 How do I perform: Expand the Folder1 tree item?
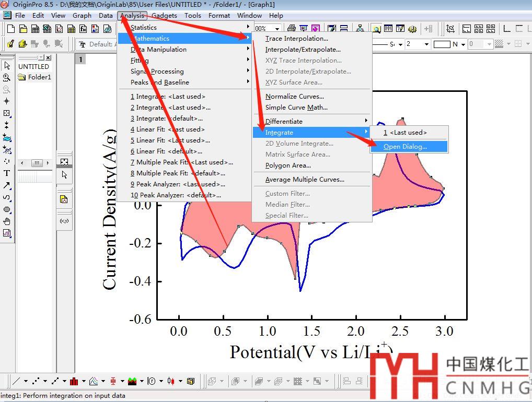[x=34, y=77]
